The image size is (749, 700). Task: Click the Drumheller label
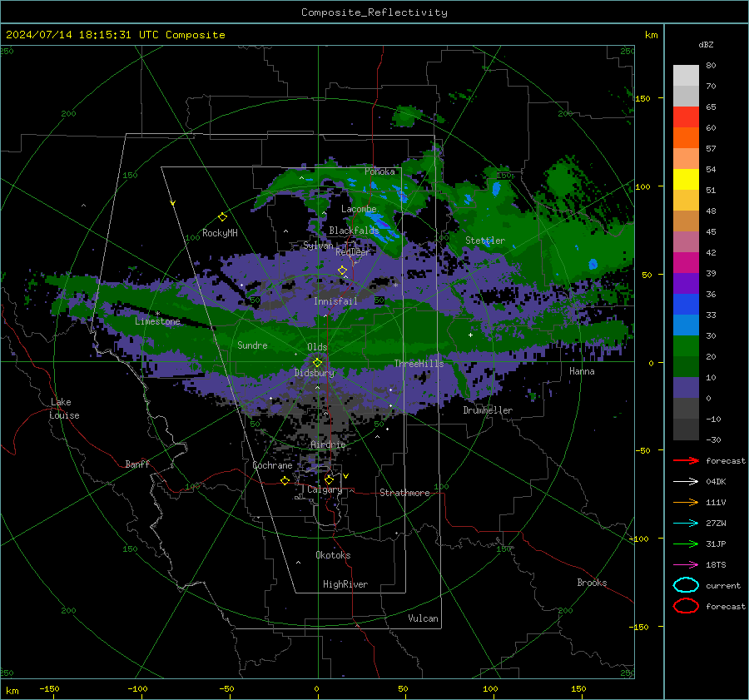tap(488, 410)
